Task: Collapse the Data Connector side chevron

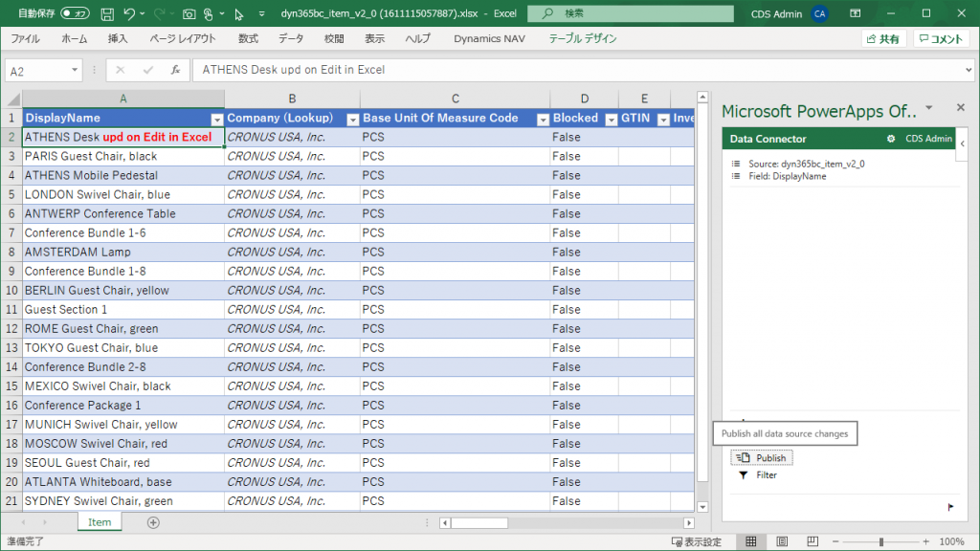Action: 963,143
